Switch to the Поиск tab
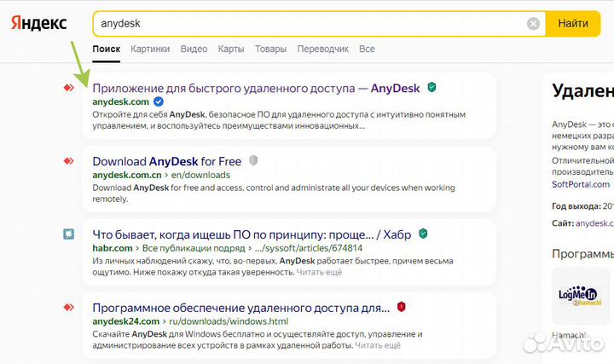 (106, 49)
